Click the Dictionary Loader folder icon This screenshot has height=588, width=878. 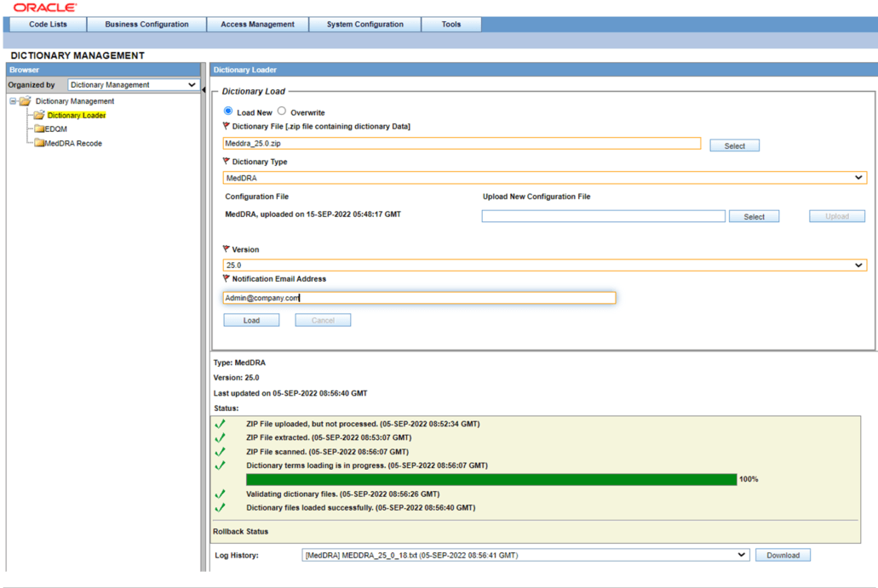point(38,115)
